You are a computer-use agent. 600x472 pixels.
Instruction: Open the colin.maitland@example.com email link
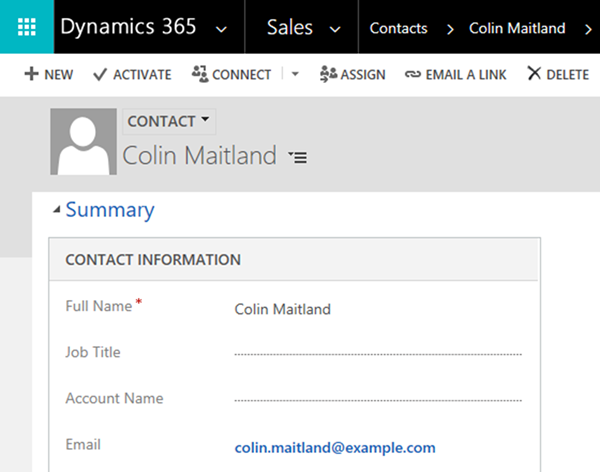pos(335,447)
